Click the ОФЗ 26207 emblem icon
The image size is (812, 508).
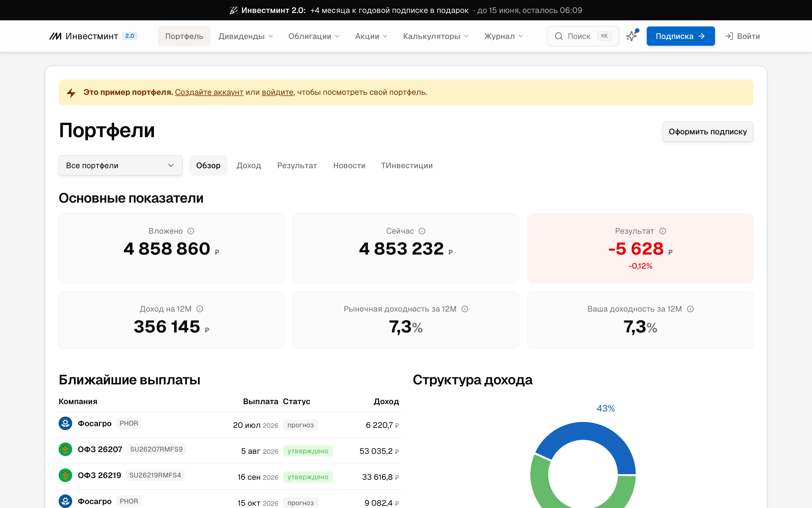(x=65, y=449)
